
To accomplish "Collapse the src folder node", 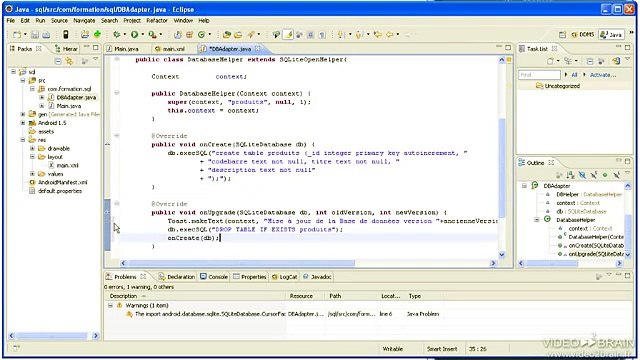I will (23, 80).
